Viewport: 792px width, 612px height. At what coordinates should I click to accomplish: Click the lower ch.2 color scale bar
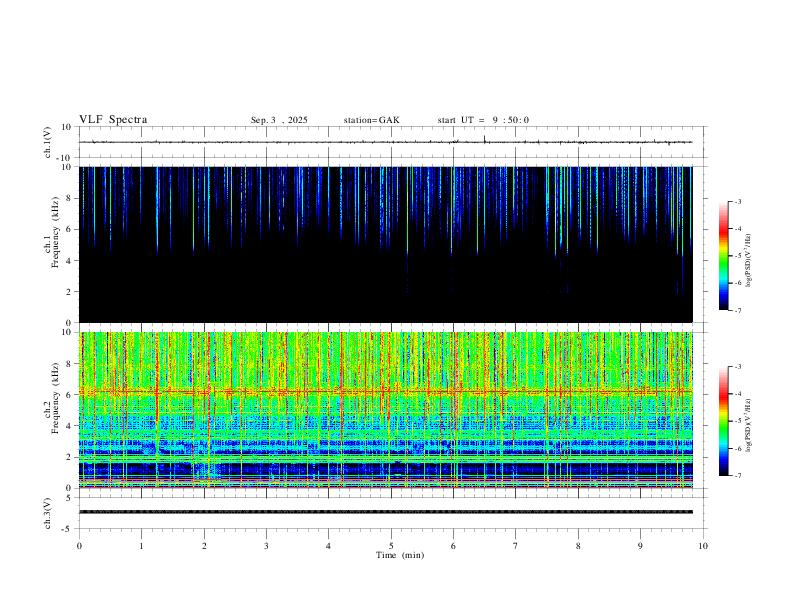[723, 421]
